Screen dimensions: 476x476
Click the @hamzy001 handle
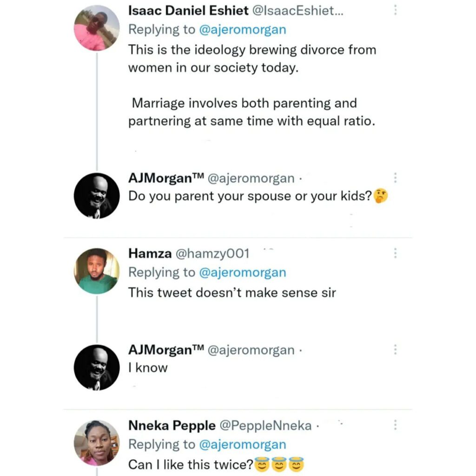pos(212,253)
